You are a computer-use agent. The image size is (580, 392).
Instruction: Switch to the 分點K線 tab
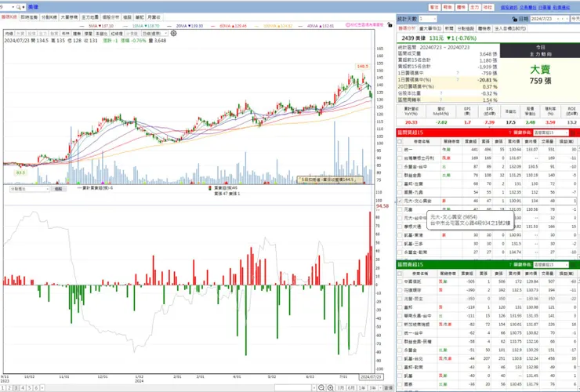coord(49,17)
